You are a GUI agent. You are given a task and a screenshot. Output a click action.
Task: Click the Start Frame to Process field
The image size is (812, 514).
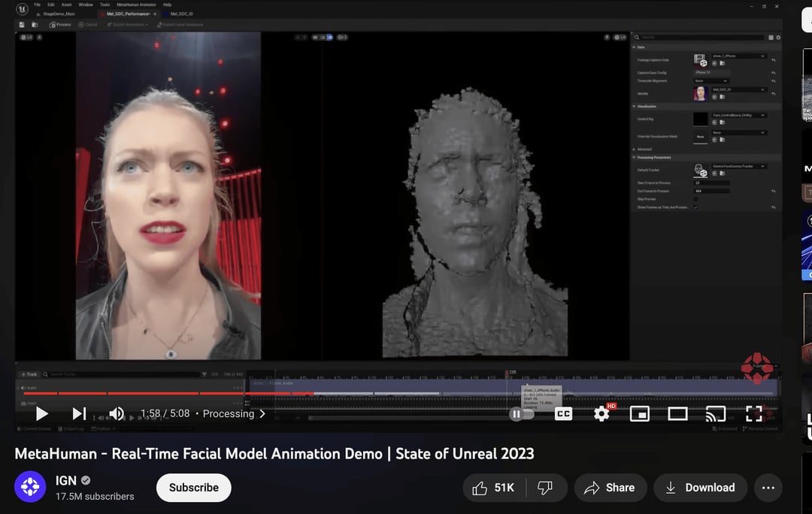click(711, 183)
